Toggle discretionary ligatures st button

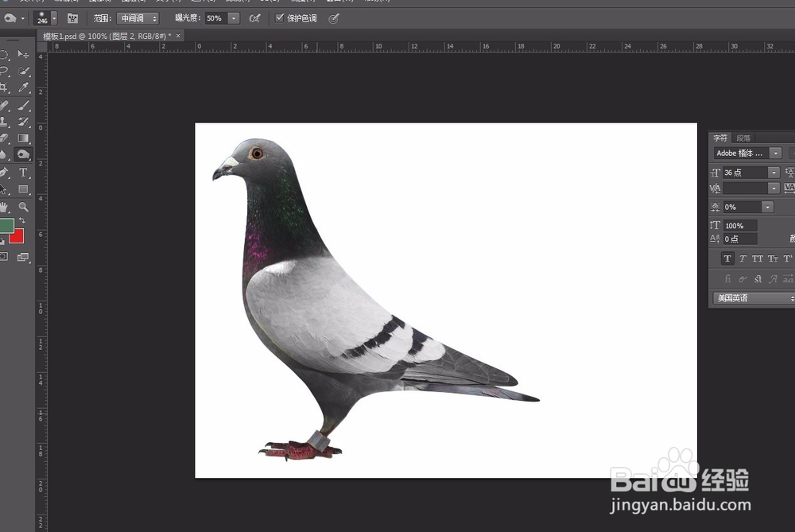coord(758,279)
